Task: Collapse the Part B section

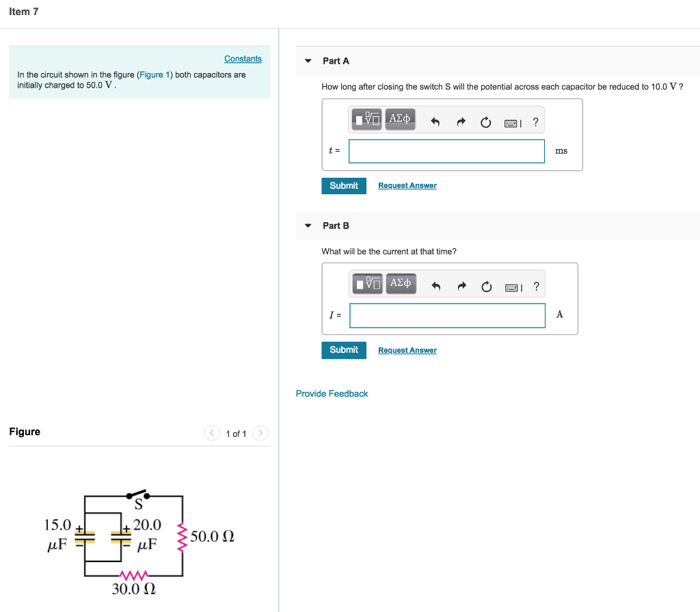Action: [x=308, y=225]
